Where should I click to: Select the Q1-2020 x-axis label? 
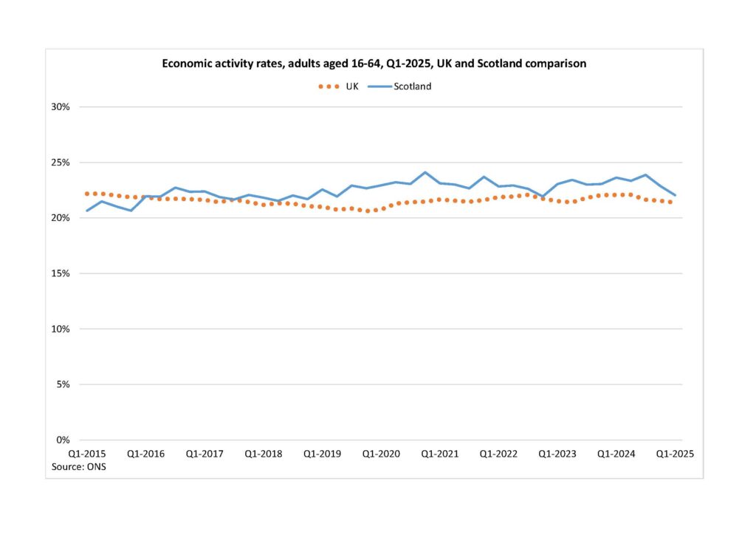point(381,454)
